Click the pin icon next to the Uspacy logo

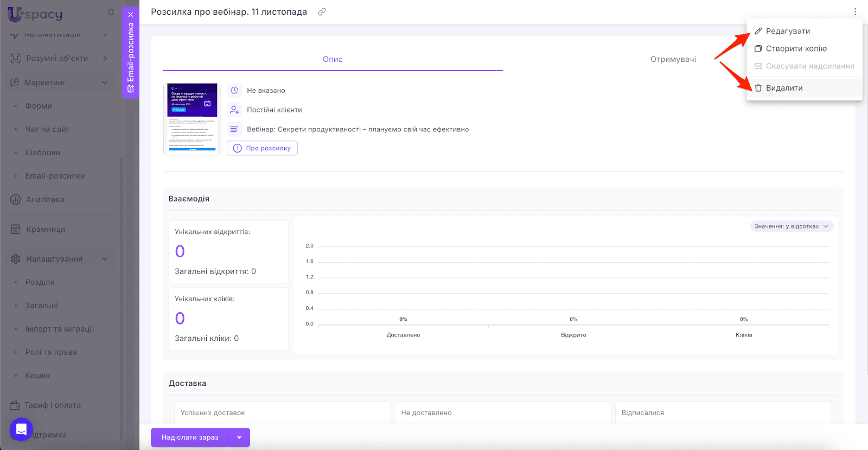click(x=111, y=12)
